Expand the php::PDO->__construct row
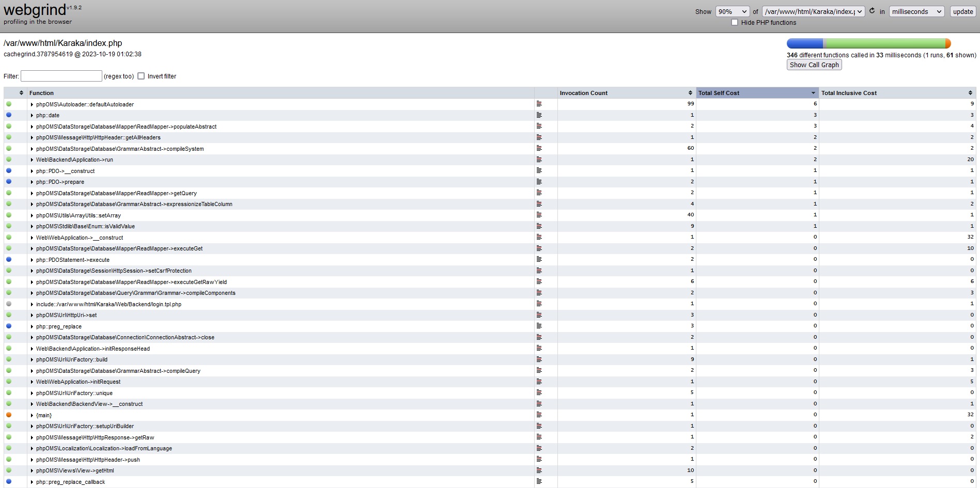This screenshot has width=980, height=488. [x=32, y=171]
